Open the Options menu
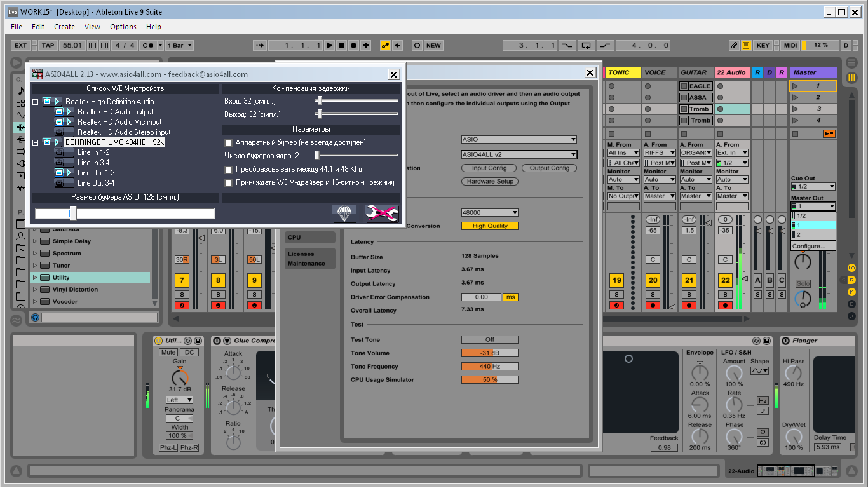 pyautogui.click(x=123, y=27)
